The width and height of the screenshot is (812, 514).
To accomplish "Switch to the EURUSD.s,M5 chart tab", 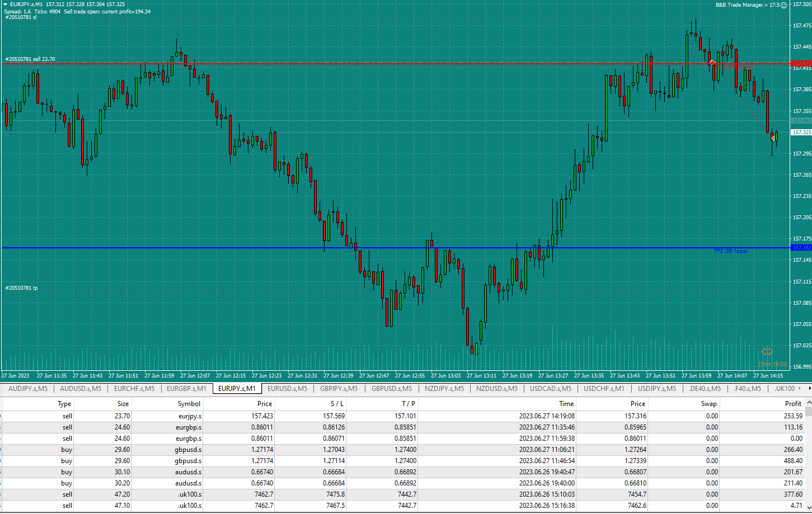I will coord(287,388).
